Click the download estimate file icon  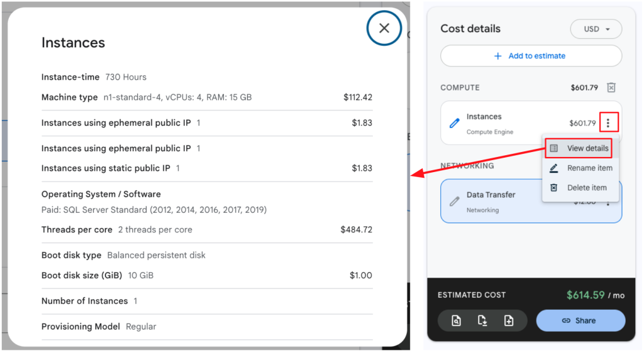[482, 321]
